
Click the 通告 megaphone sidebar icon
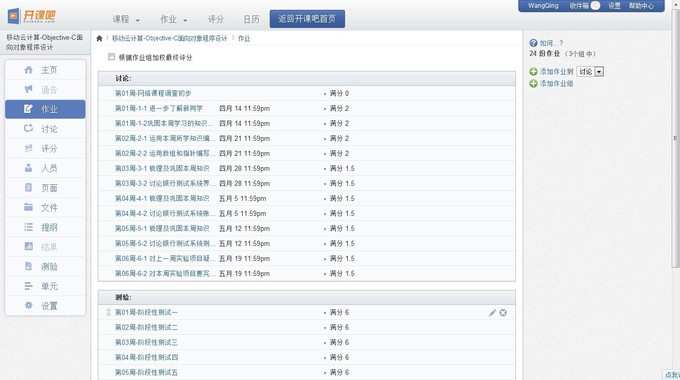[x=28, y=89]
